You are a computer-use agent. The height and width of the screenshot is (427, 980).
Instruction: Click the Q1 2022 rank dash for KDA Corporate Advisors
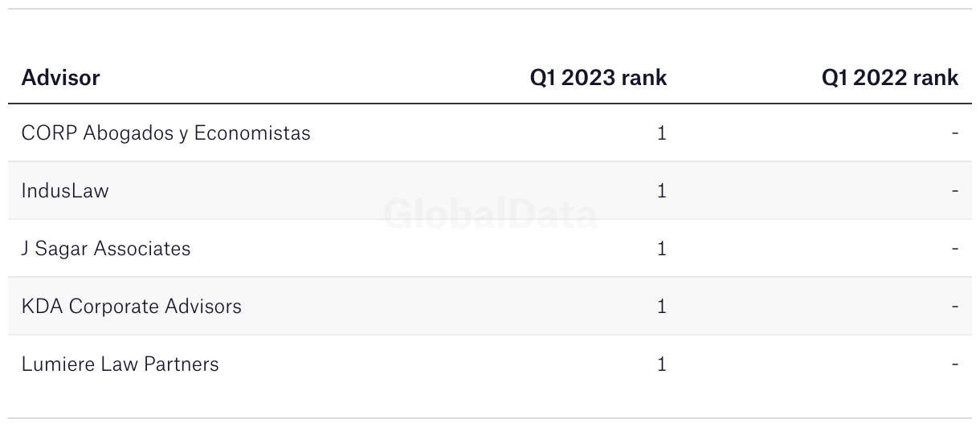click(955, 307)
